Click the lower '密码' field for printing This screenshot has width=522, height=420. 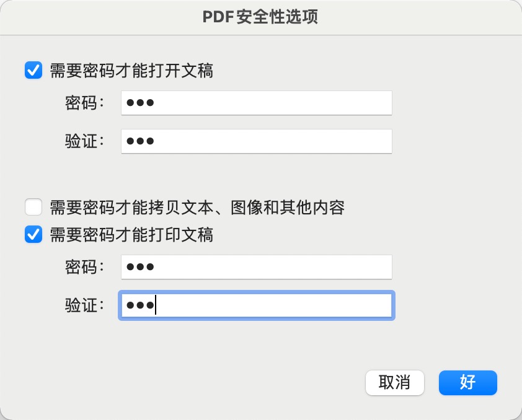point(256,266)
